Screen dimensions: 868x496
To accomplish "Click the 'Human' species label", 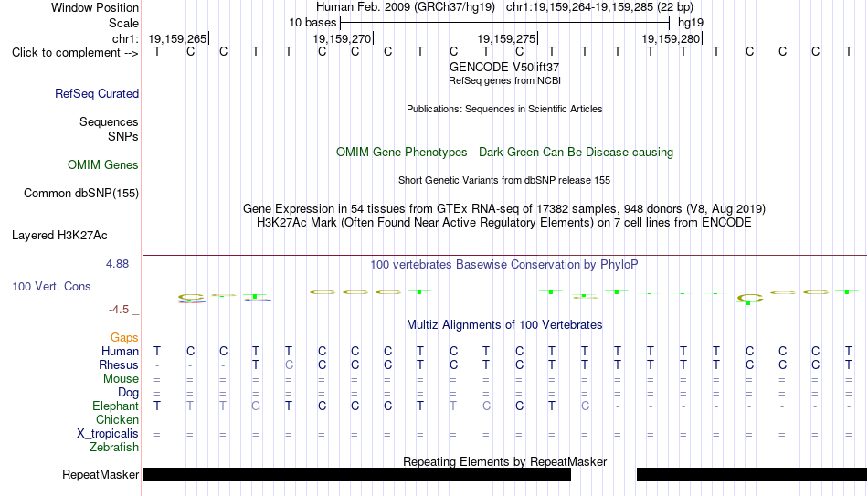I will [120, 352].
